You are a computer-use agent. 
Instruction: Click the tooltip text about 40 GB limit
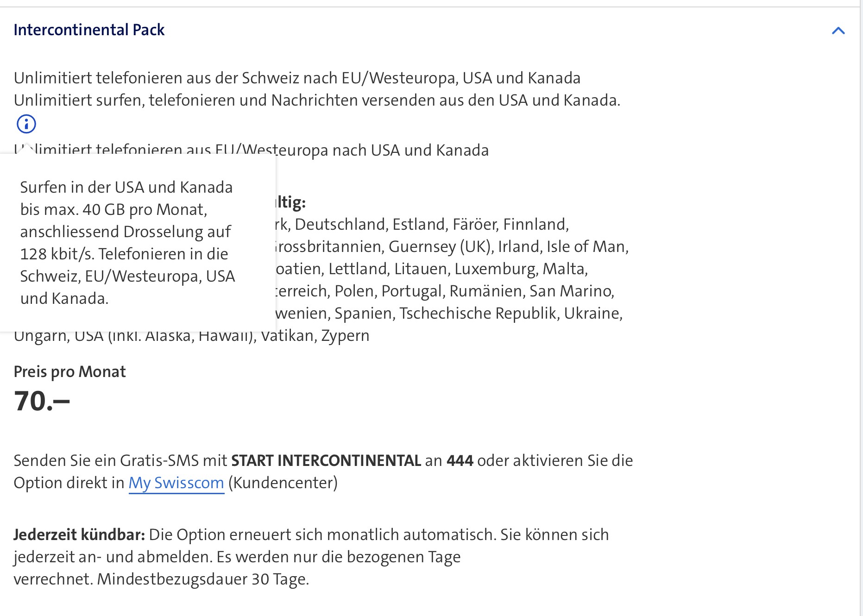pos(113,209)
